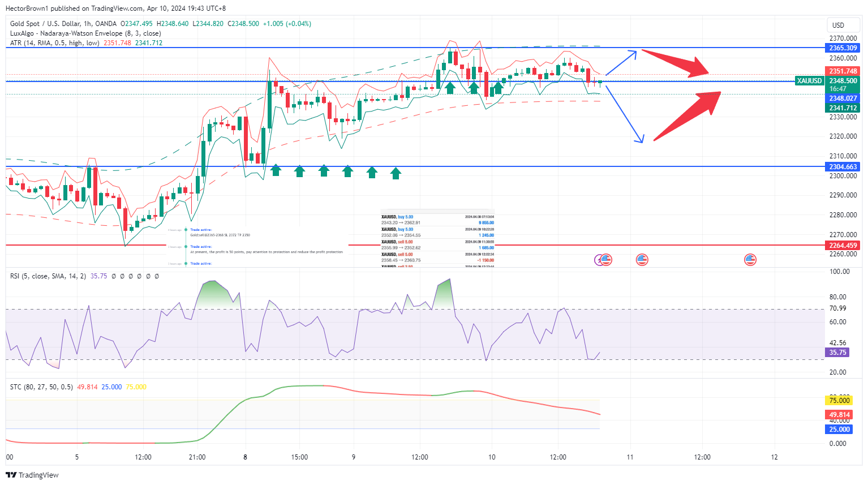Click the date 11 on time axis

[x=630, y=457]
